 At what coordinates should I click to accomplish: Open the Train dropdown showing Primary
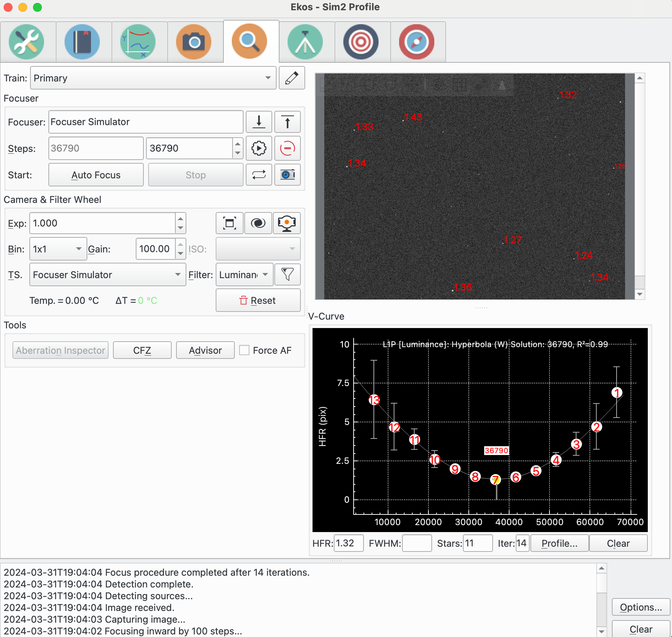click(x=153, y=78)
